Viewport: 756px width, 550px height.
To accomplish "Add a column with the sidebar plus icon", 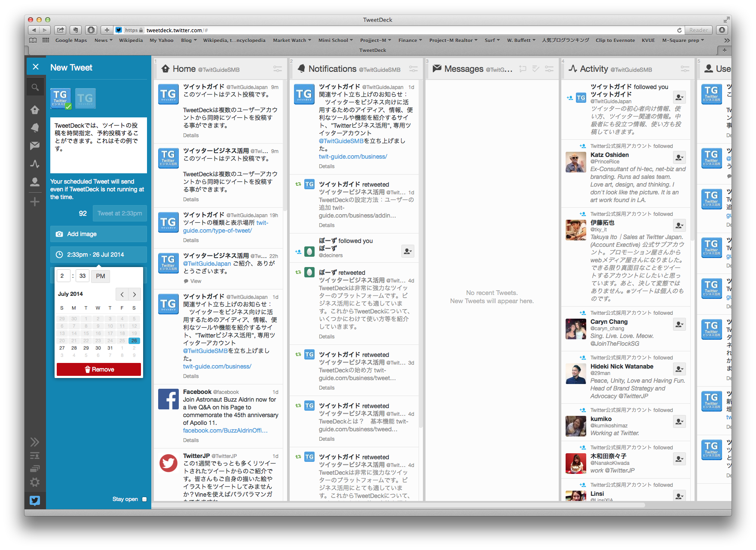I will 35,202.
